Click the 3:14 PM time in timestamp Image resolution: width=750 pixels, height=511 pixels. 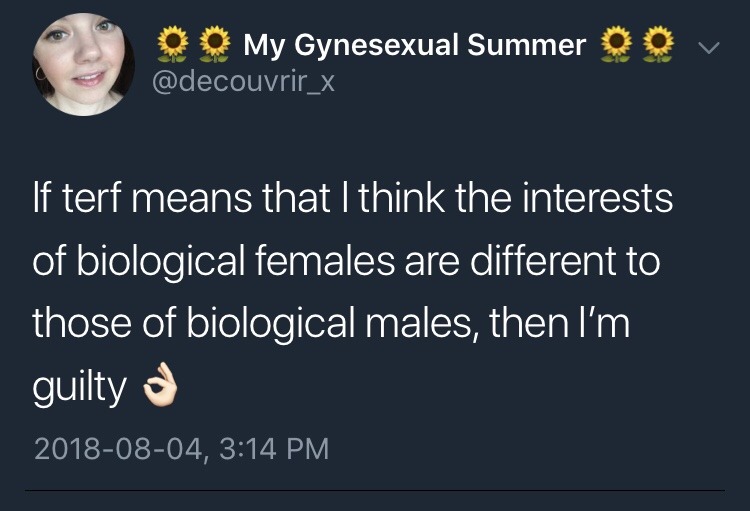270,447
